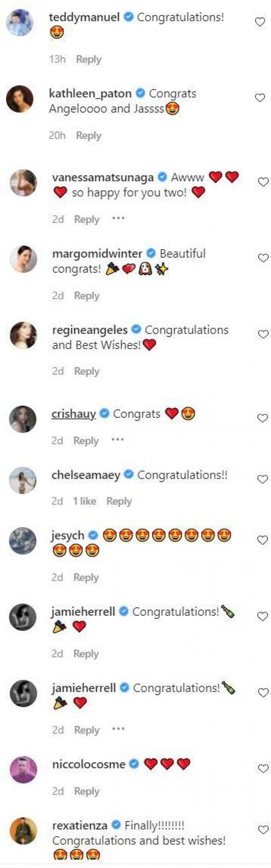Like margomidwinter's Beautiful congrats comment
Image resolution: width=271 pixels, height=868 pixels.
263,258
